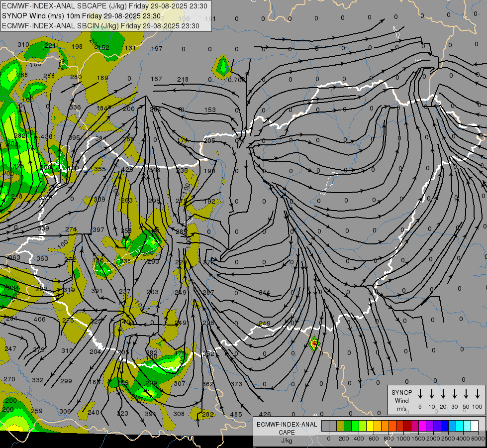
Task: Click the wind arrow above the 10 label
Action: [431, 394]
